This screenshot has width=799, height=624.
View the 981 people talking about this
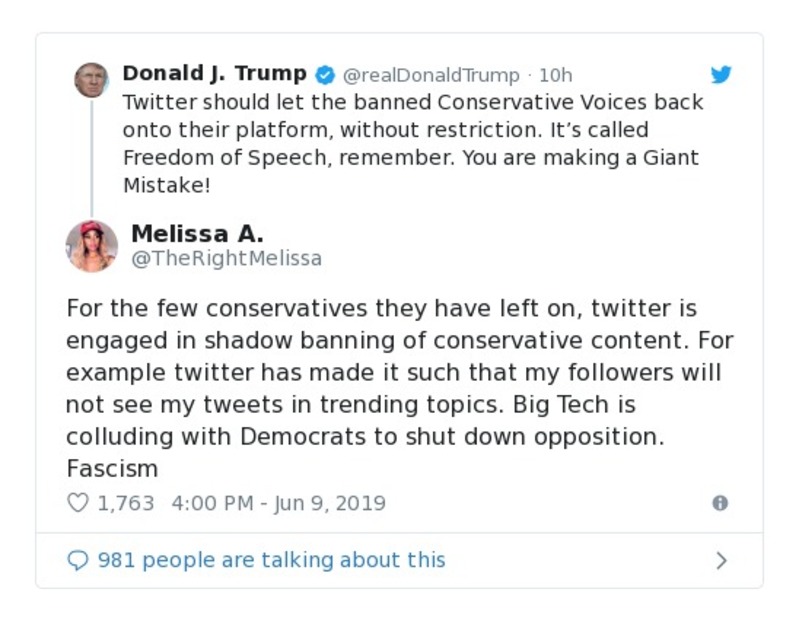click(x=271, y=560)
